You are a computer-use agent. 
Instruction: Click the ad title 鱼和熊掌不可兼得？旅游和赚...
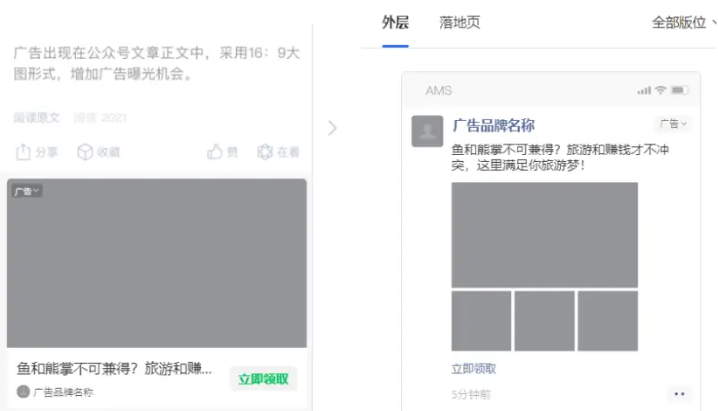point(114,368)
